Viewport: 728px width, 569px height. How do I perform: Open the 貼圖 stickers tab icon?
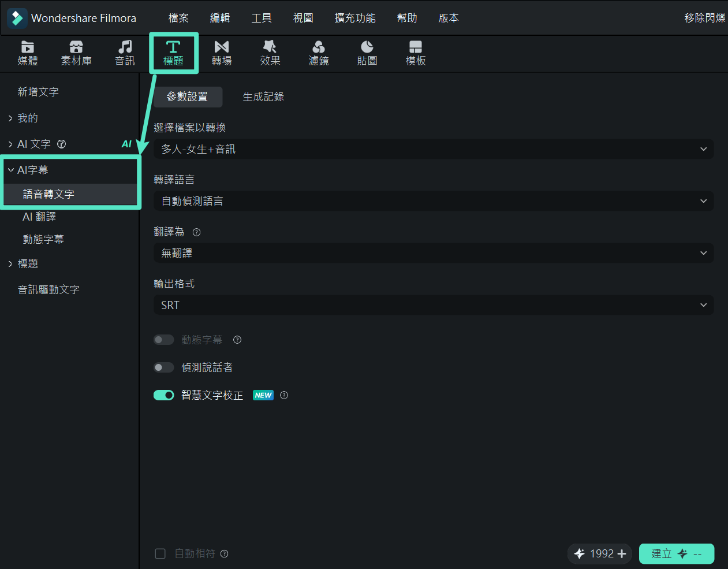(367, 47)
